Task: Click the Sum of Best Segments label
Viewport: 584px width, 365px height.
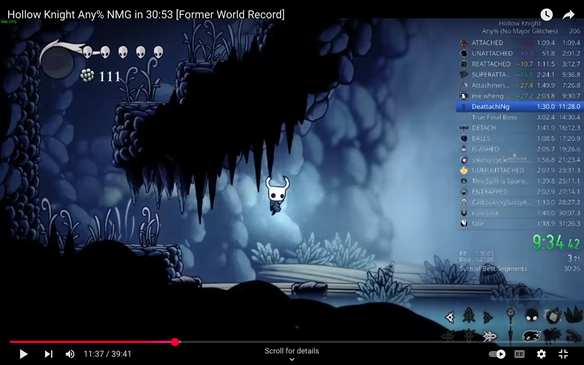Action: point(493,269)
